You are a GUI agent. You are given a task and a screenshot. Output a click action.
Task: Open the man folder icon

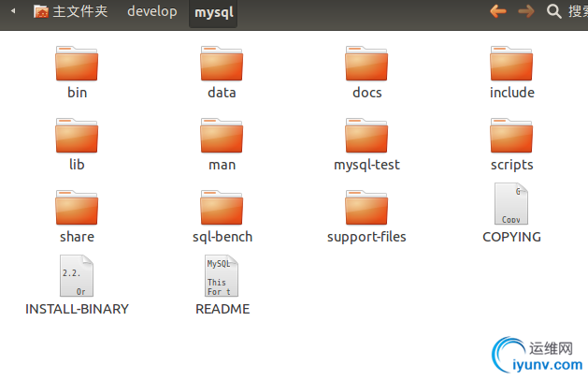[222, 136]
